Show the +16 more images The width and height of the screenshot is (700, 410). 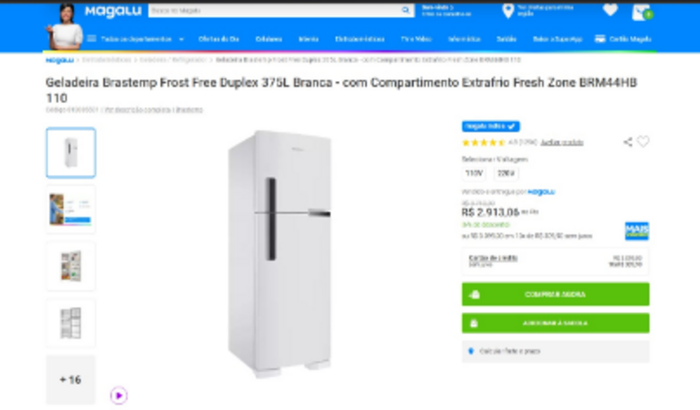click(x=71, y=380)
